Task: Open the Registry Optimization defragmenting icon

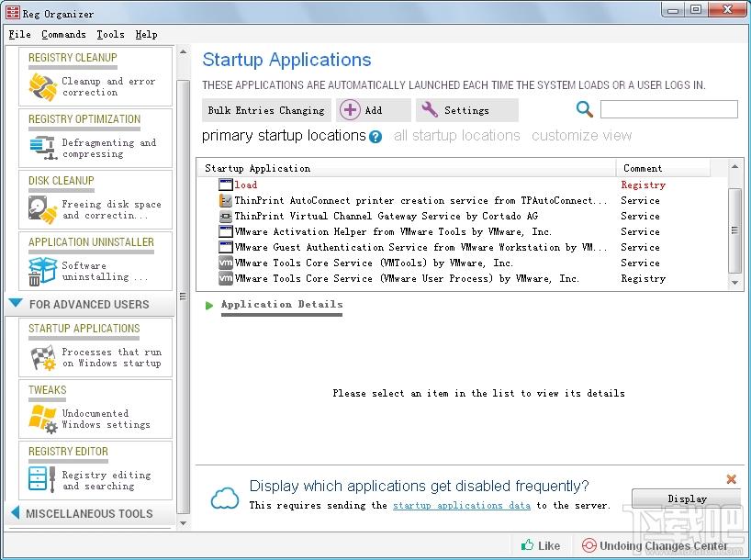Action: coord(42,148)
